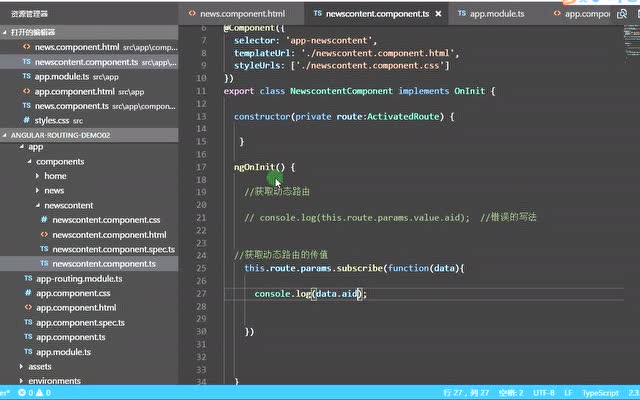Screen dimensions: 640x400
Task: Collapse the components folder
Action: [29, 162]
